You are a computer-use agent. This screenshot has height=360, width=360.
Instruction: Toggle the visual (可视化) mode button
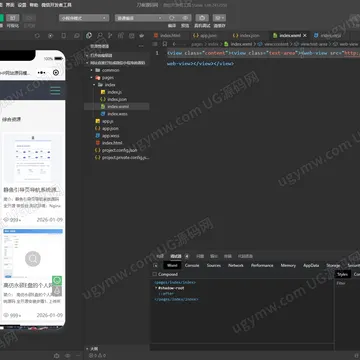(x=13, y=18)
